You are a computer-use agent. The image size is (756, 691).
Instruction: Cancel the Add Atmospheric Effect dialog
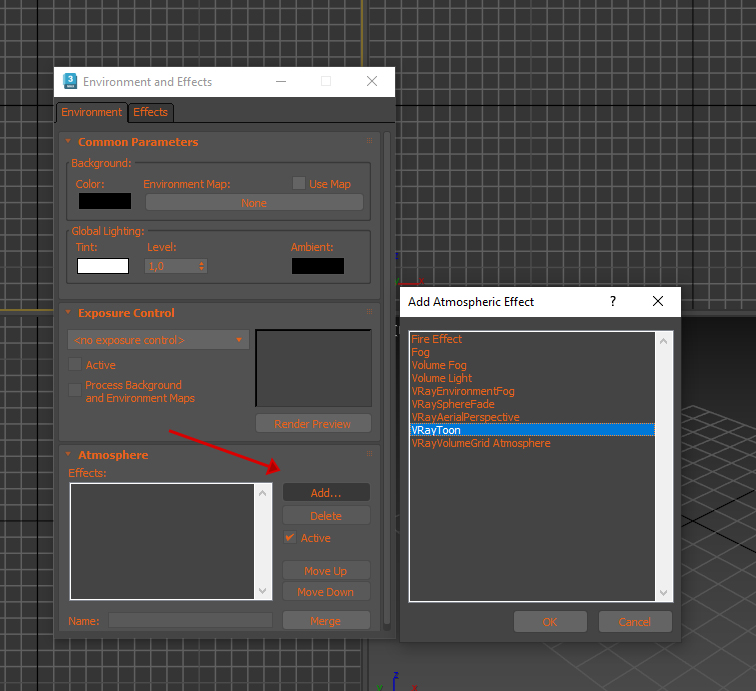(x=635, y=622)
